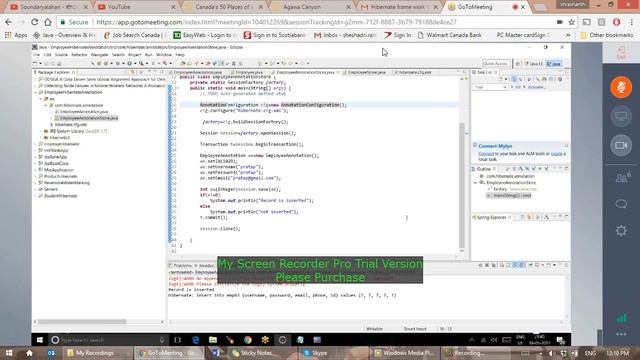
Task: Toggle screen sharing in GoToMeeting sidebar
Action: pyautogui.click(x=621, y=116)
